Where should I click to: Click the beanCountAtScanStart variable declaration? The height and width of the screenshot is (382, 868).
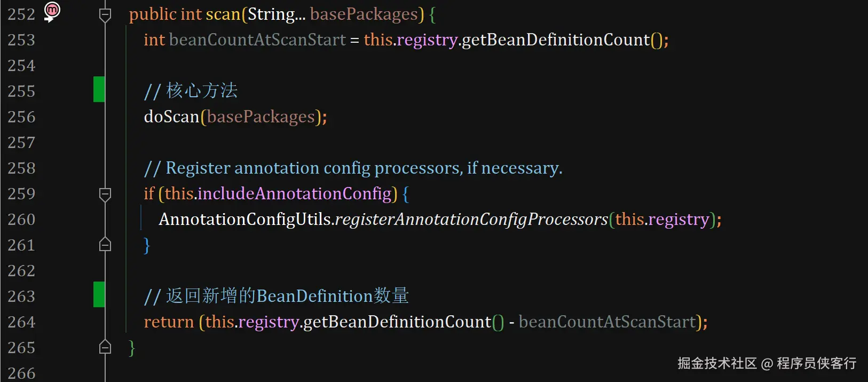(257, 40)
